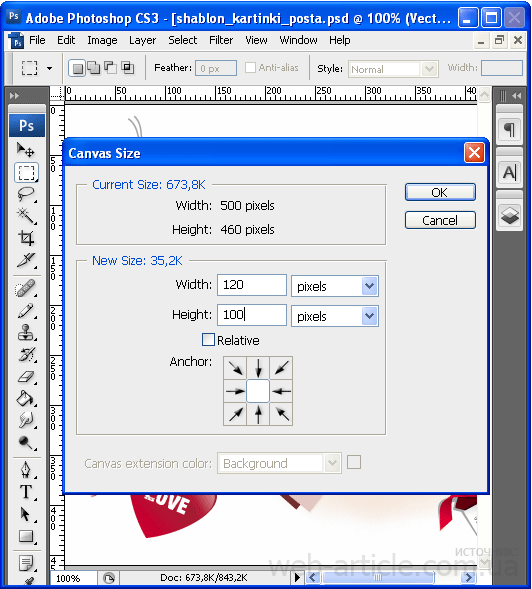
Task: Select the Pencil tool
Action: coord(26,311)
